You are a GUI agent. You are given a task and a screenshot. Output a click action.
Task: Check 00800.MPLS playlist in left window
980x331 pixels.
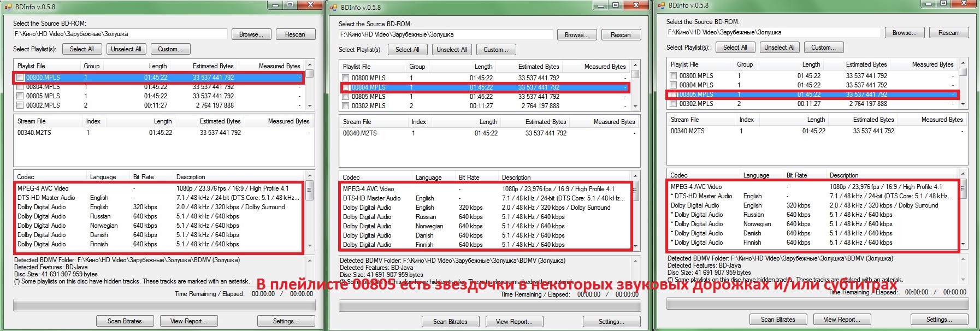20,78
